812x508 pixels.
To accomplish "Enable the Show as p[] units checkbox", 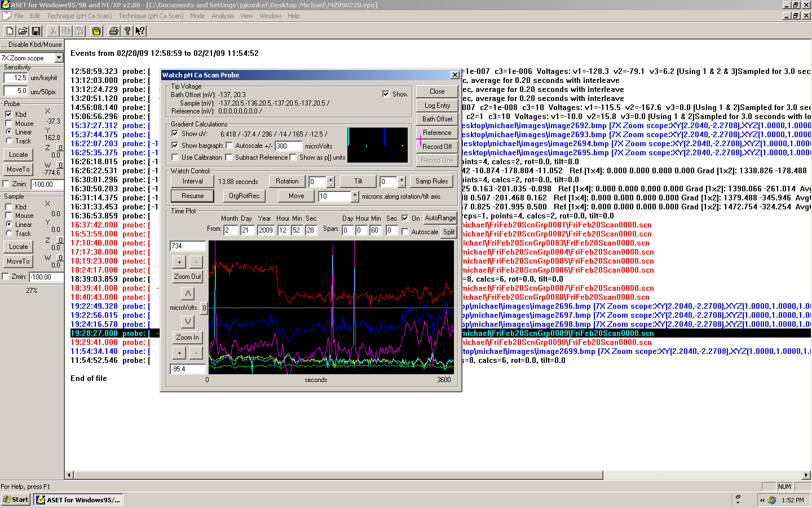I will click(x=293, y=157).
